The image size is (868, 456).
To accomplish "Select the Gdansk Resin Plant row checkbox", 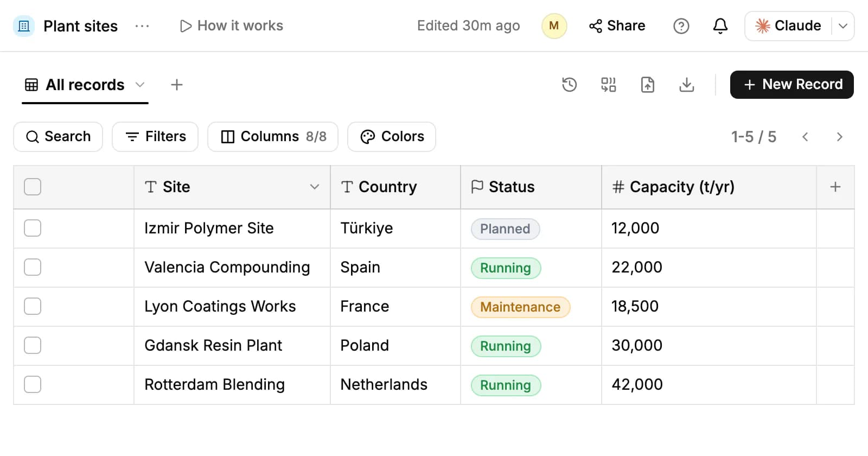I will (33, 345).
